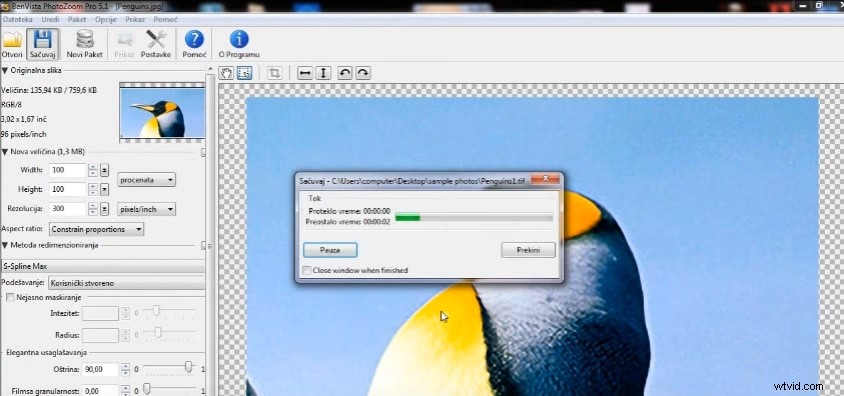Open a file with the Otvori icon
This screenshot has width=844, height=396.
[11, 45]
